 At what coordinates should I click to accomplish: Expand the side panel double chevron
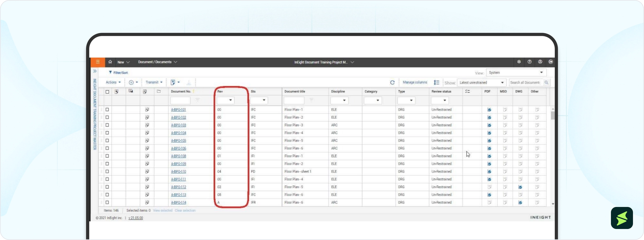point(95,71)
